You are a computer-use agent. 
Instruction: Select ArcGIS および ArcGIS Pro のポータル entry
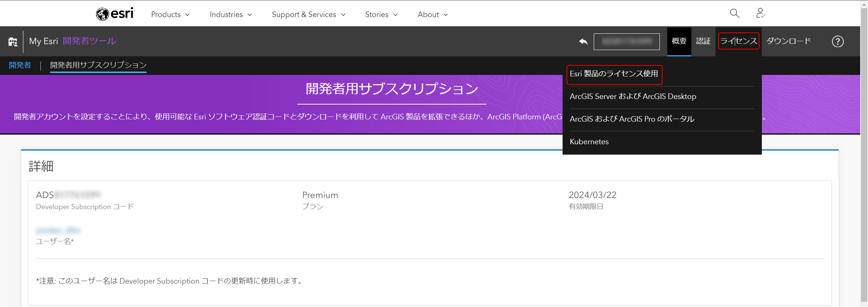pos(632,119)
